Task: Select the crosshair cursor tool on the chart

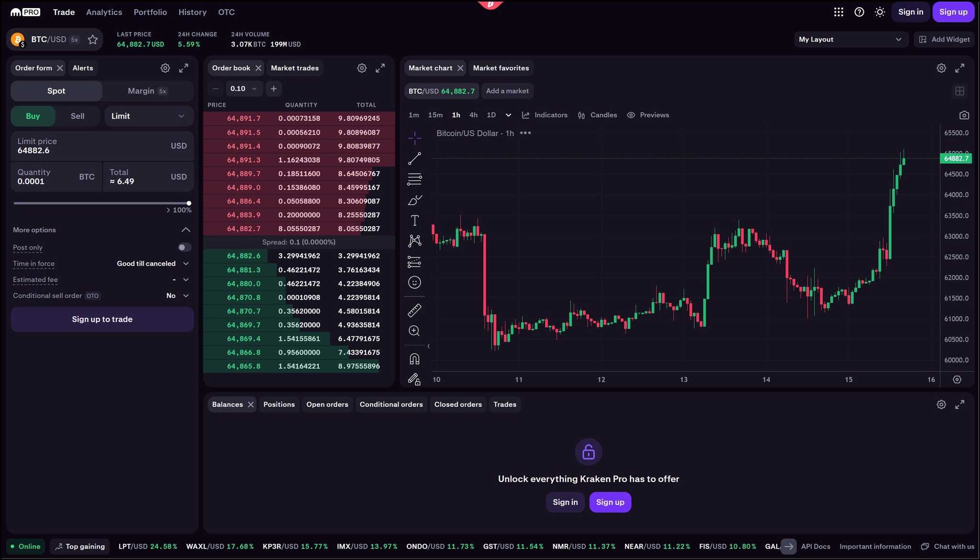Action: (x=413, y=138)
